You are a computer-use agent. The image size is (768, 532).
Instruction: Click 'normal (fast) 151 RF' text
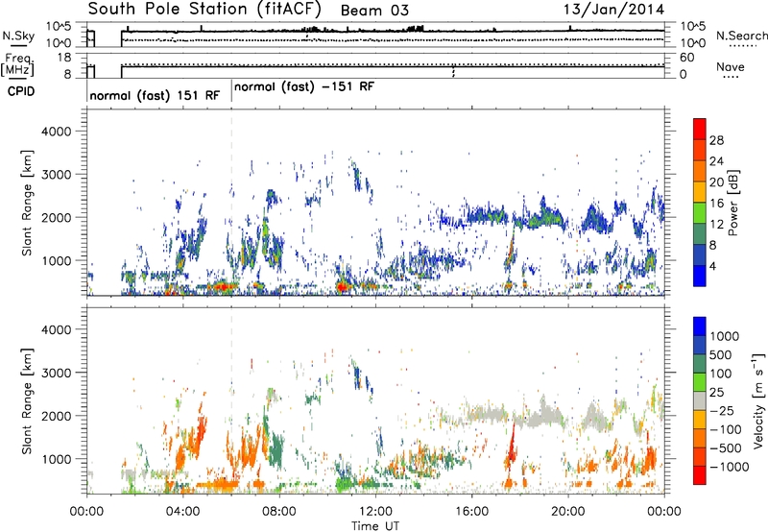click(x=155, y=95)
